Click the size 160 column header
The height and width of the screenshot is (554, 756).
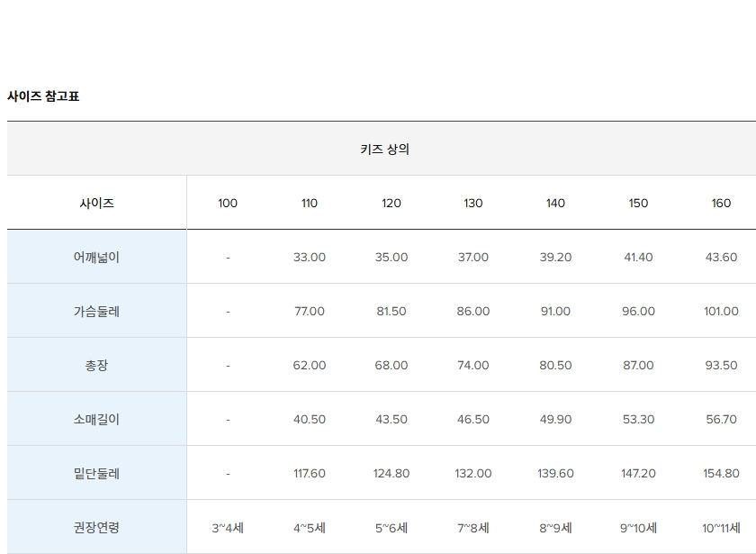[721, 204]
